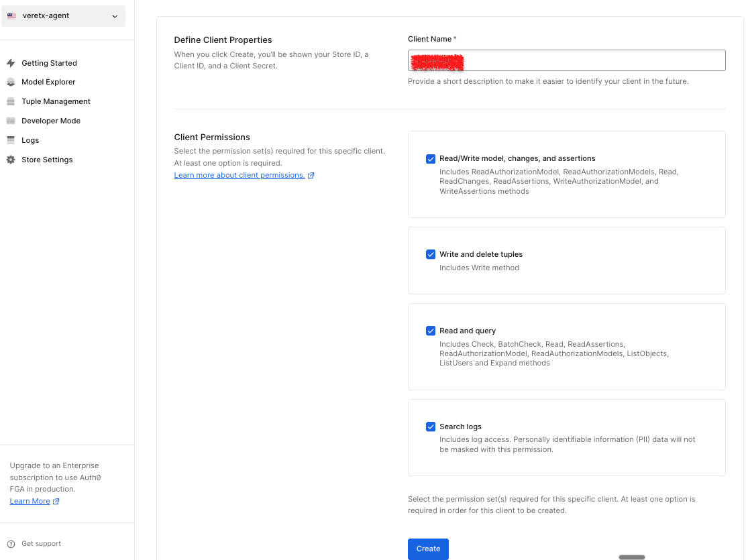Click the US flag icon beside veretx-agent
Image resolution: width=746 pixels, height=560 pixels.
coord(12,15)
